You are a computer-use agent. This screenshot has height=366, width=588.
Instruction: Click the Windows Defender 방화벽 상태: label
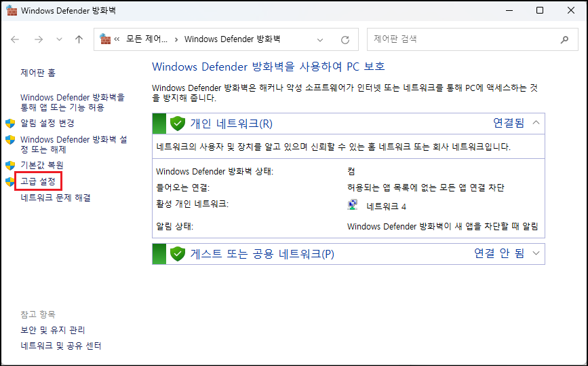pos(214,172)
